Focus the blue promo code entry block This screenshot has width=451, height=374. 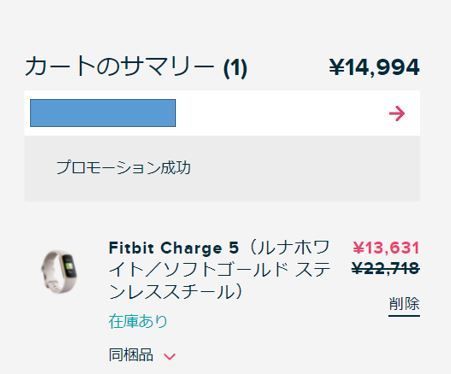click(103, 113)
